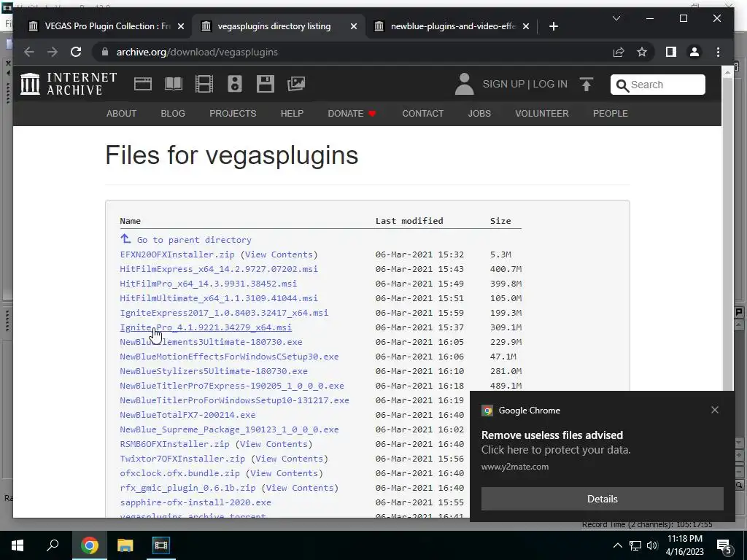747x560 pixels.
Task: Close the newblue-plugins tab
Action: pos(526,26)
